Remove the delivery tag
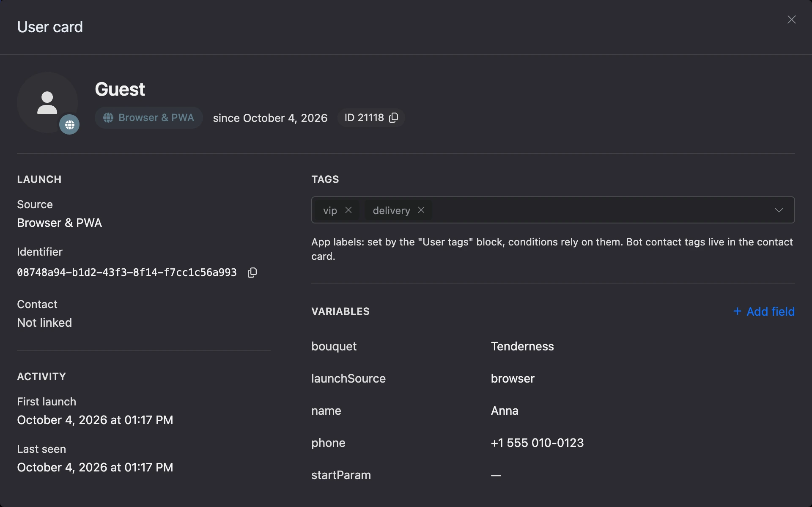The image size is (812, 507). [x=421, y=210]
